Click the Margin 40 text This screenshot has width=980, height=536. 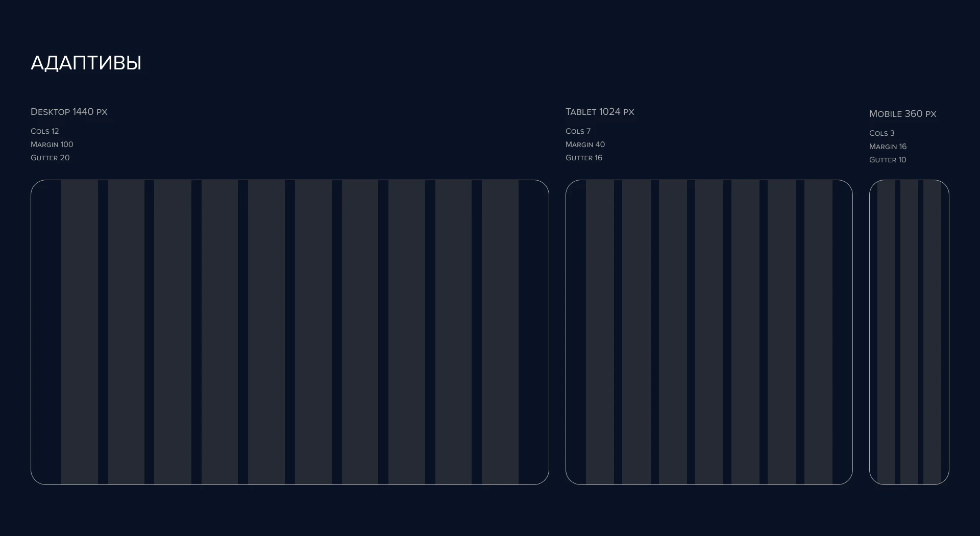585,144
